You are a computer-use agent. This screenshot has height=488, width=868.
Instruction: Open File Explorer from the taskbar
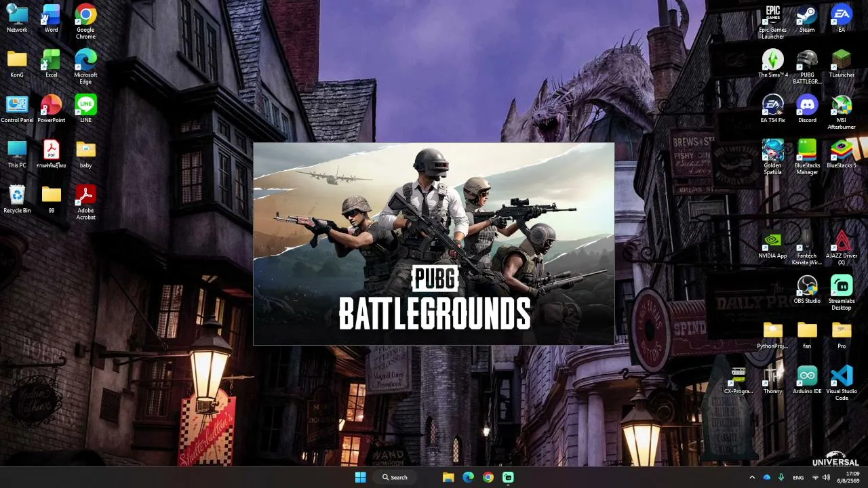448,477
